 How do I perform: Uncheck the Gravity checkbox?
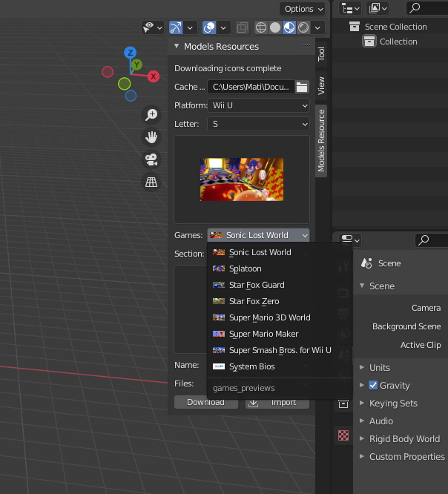pos(373,385)
